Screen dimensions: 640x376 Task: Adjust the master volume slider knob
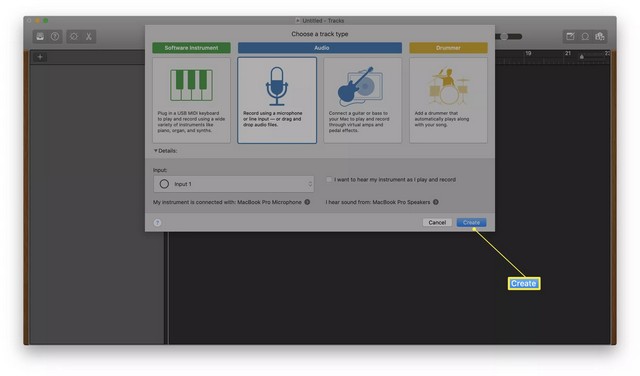coord(504,37)
